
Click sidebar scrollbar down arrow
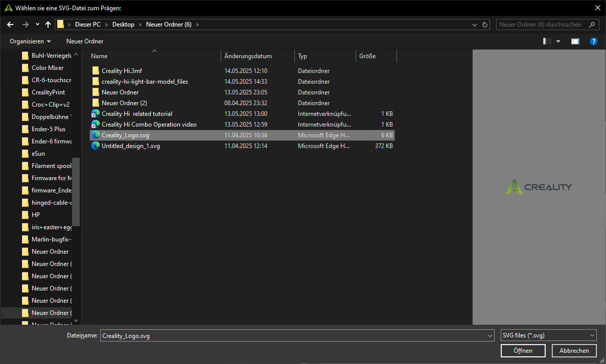(x=76, y=321)
